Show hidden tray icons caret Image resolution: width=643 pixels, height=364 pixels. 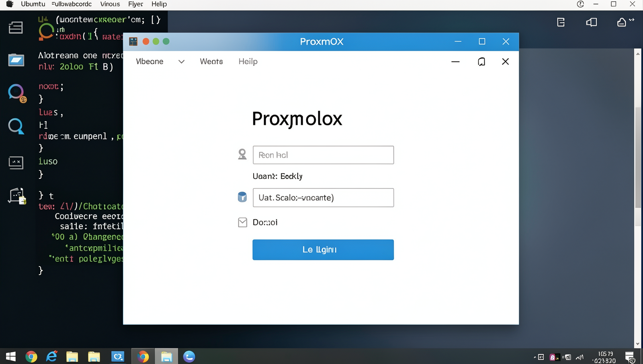point(535,357)
